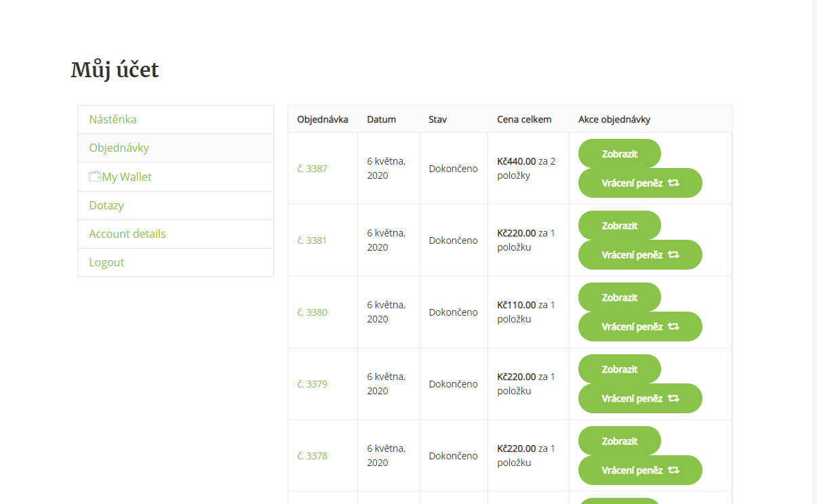Click Vrácení peněz for order 3387
817x504 pixels.
click(x=640, y=183)
